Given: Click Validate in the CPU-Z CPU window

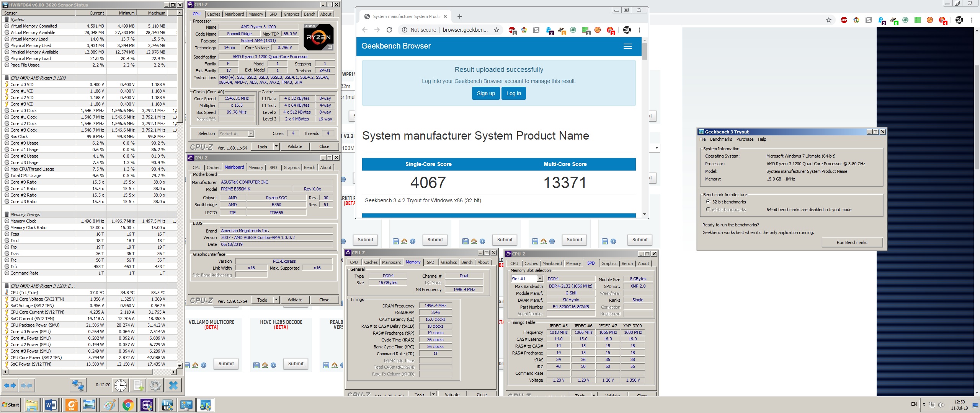Looking at the screenshot, I should 295,146.
